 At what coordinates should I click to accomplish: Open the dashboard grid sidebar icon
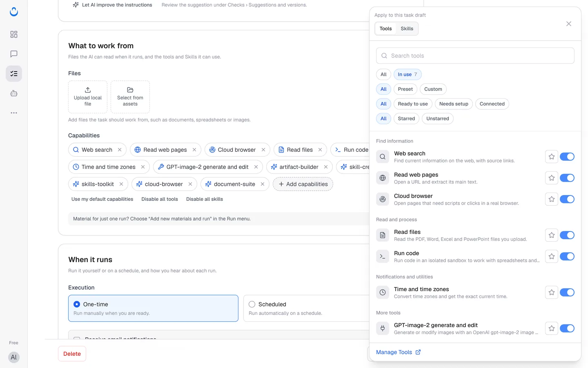pyautogui.click(x=14, y=34)
